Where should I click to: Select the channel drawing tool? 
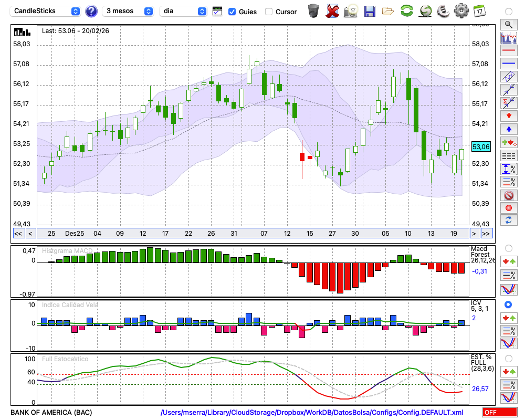[x=509, y=76]
